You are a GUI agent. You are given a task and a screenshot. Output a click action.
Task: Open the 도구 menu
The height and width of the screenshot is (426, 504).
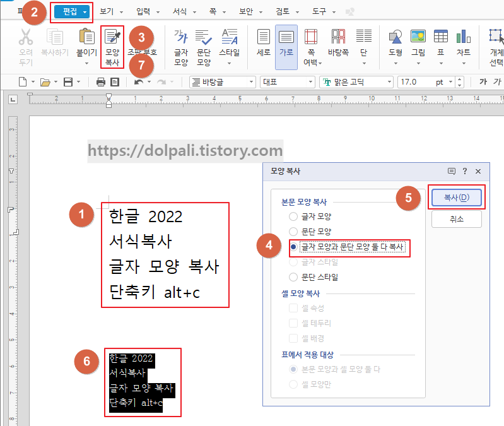(x=324, y=12)
